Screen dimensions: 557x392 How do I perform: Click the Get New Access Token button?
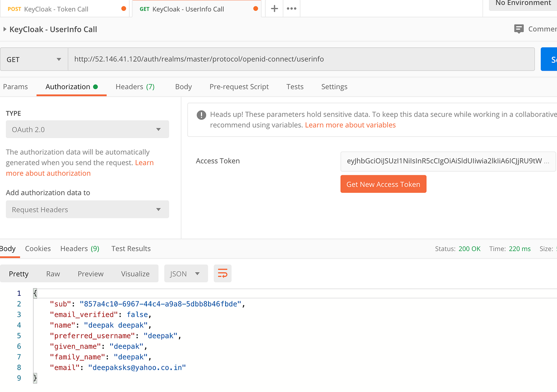point(383,184)
